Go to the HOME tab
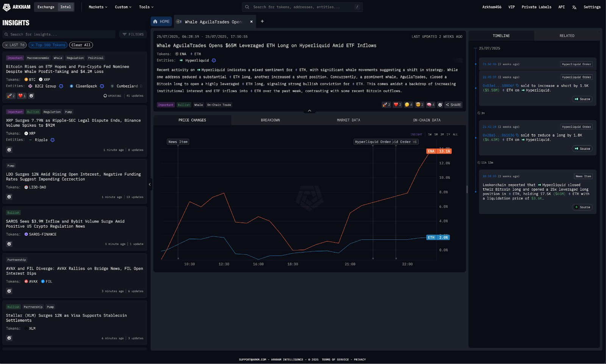This screenshot has width=606, height=364. tap(161, 22)
